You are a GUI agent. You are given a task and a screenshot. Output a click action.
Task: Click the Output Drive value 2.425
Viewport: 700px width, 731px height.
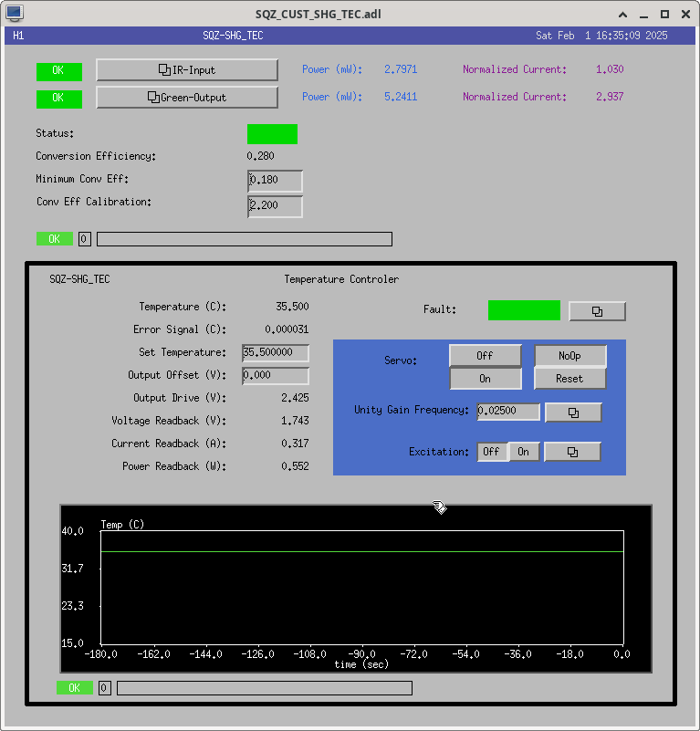[x=295, y=398]
